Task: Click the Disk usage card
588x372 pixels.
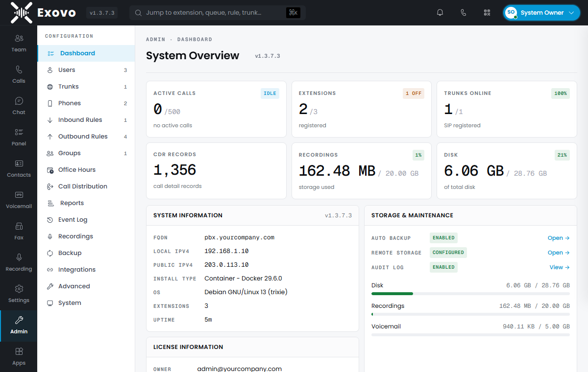Action: pyautogui.click(x=507, y=171)
